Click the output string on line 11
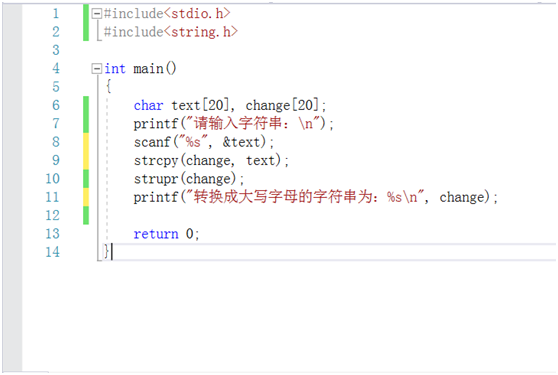Image resolution: width=558 pixels, height=375 pixels. tap(305, 197)
